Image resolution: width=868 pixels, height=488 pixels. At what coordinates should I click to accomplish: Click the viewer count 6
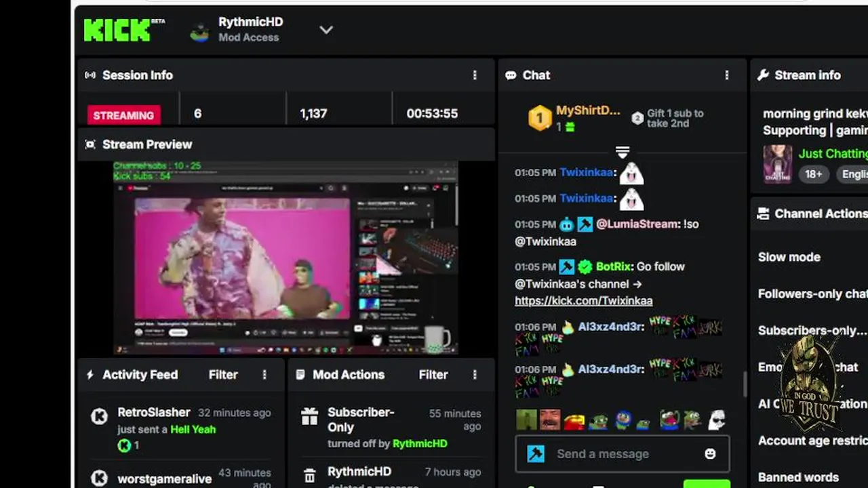click(197, 113)
